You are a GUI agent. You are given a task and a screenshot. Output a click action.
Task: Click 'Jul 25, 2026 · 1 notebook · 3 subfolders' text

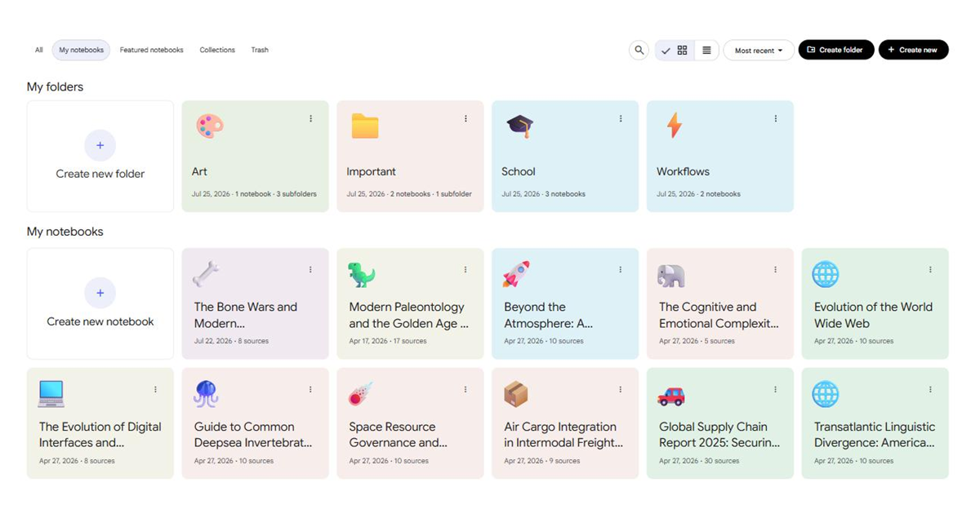point(254,194)
